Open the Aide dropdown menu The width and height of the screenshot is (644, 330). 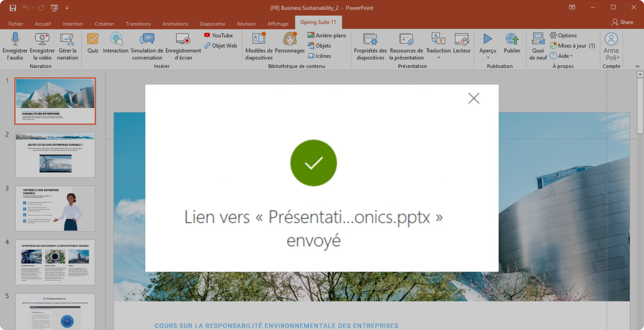[x=562, y=56]
